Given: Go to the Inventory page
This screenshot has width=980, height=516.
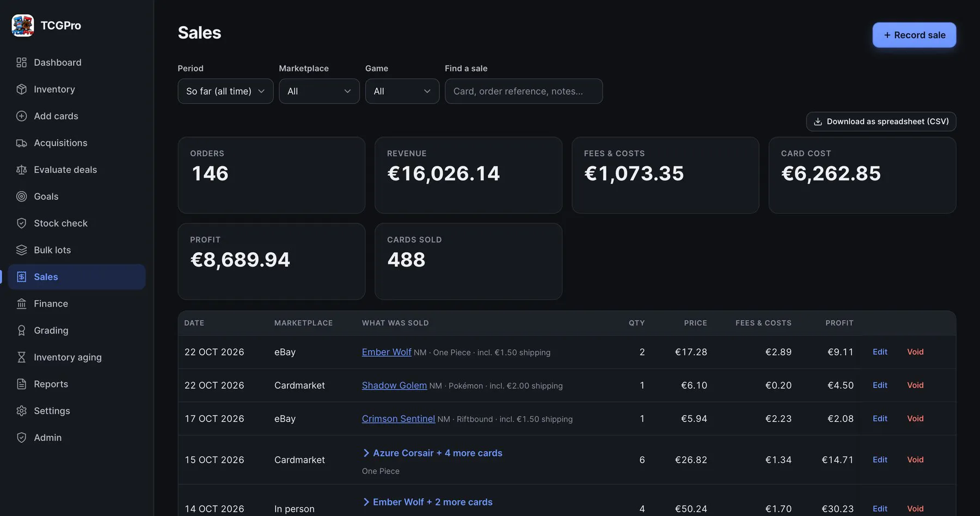Looking at the screenshot, I should point(77,89).
